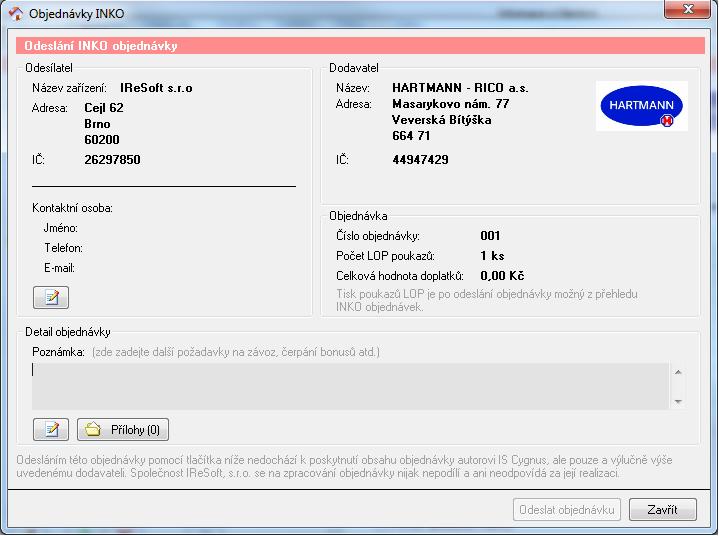Viewport: 719px width, 536px height.
Task: Select sender name IReSoft s.r.o
Action: pos(156,88)
